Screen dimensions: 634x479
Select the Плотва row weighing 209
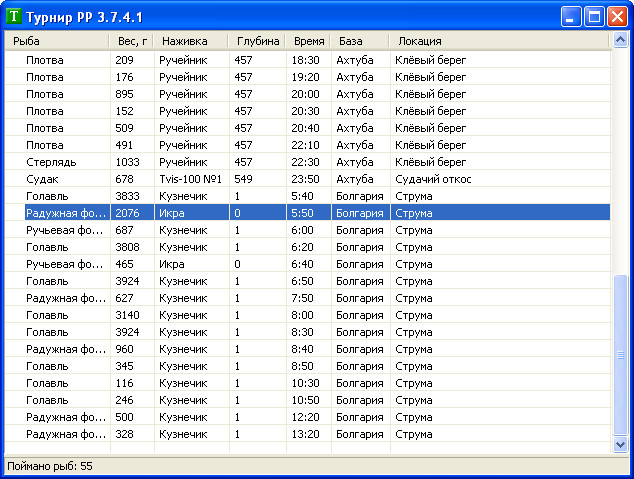click(308, 60)
